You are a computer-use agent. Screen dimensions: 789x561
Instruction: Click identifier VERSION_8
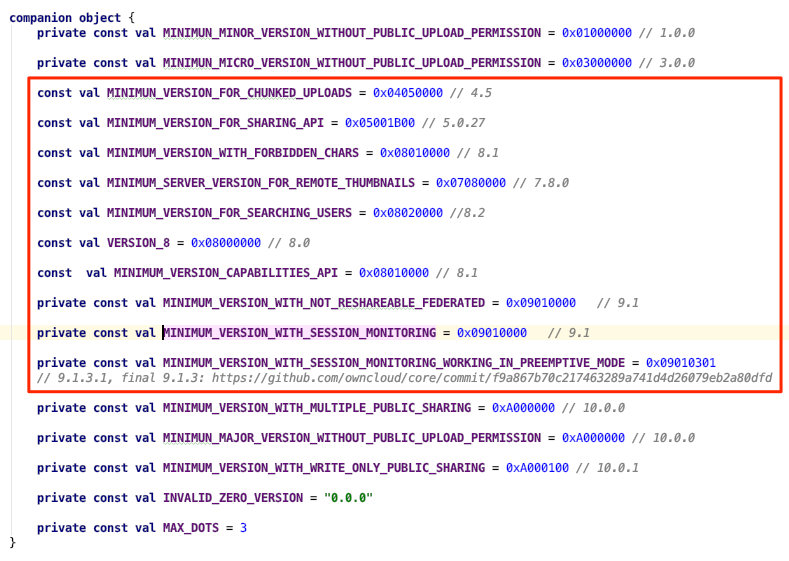[x=138, y=243]
